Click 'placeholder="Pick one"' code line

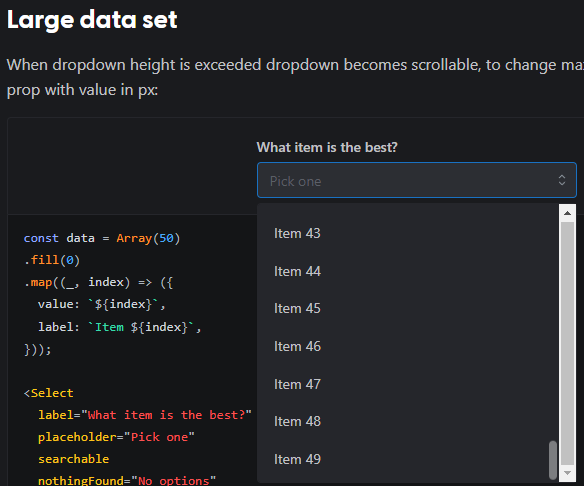click(116, 437)
